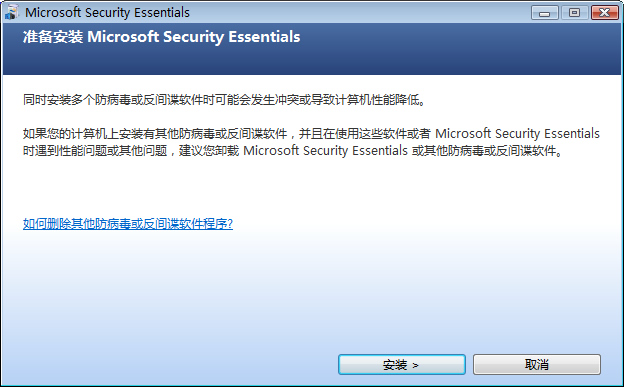
Task: Minimize the Security Essentials setup window
Action: pyautogui.click(x=544, y=13)
